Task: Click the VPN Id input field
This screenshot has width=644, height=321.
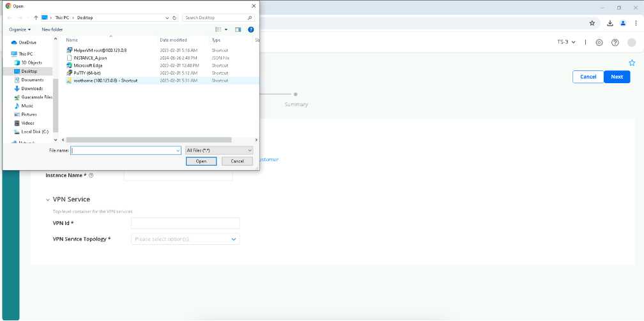Action: (185, 223)
